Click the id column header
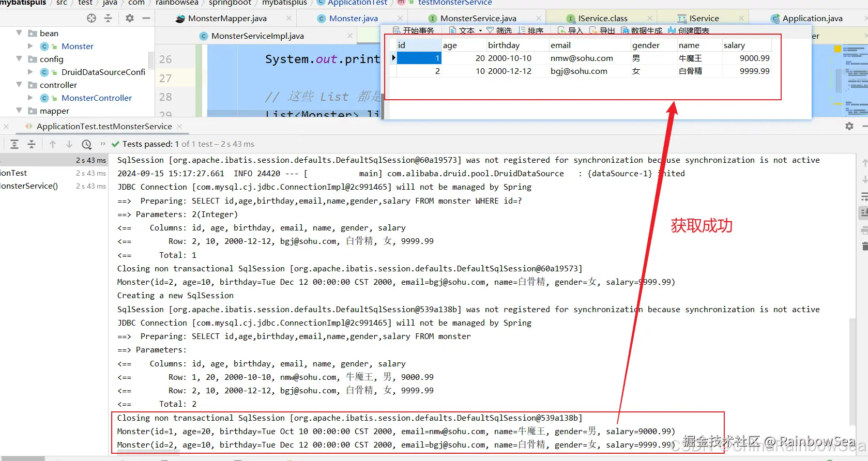This screenshot has height=461, width=868. pyautogui.click(x=419, y=45)
